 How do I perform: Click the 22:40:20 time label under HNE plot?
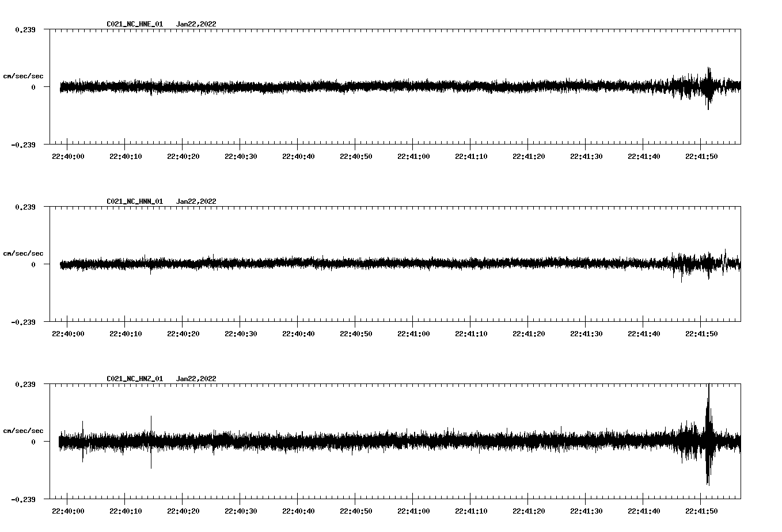[x=183, y=157]
